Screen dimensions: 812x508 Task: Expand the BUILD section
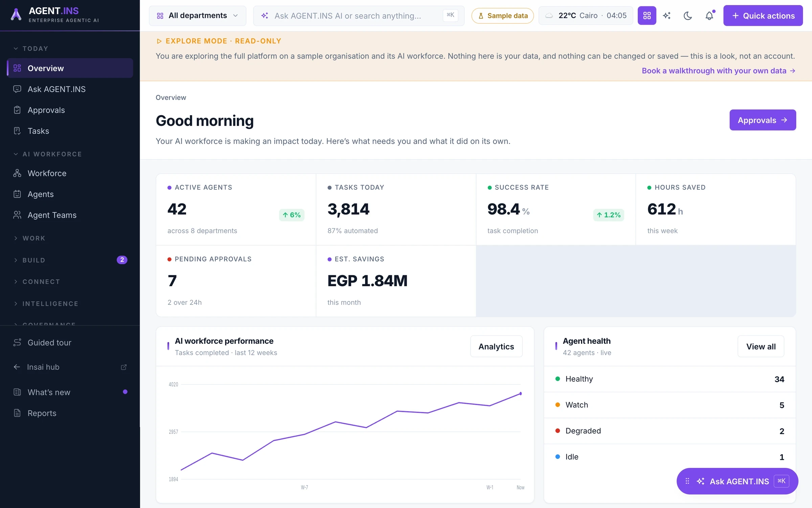pyautogui.click(x=29, y=260)
